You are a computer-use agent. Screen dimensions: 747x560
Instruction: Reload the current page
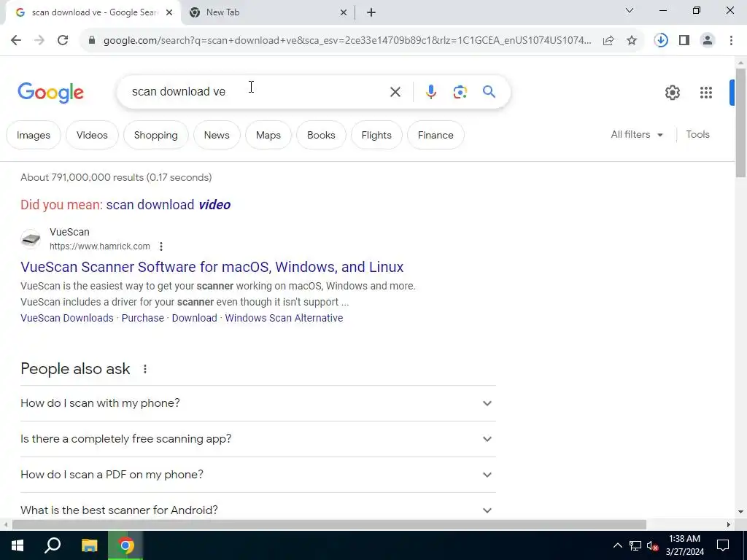[63, 41]
